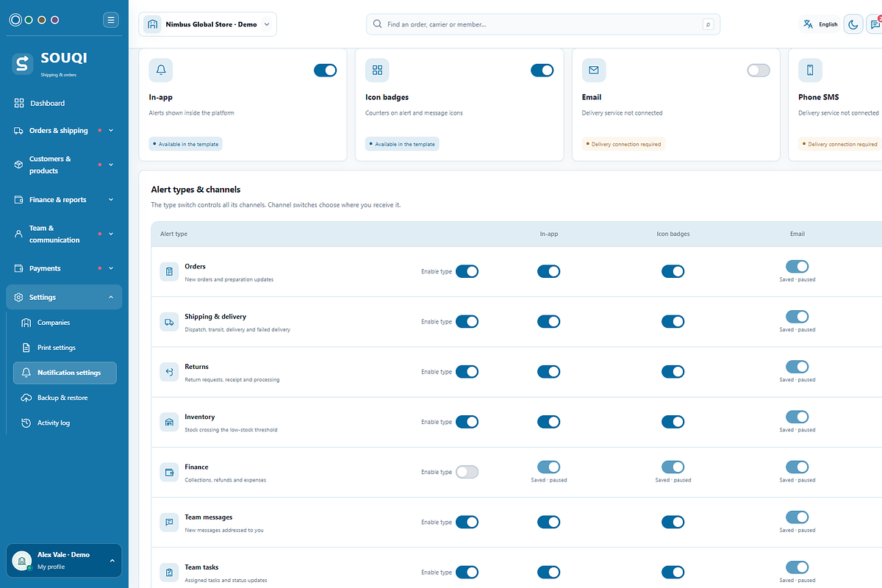882x588 pixels.
Task: Toggle Team messages Icon badges switch
Action: tap(673, 522)
